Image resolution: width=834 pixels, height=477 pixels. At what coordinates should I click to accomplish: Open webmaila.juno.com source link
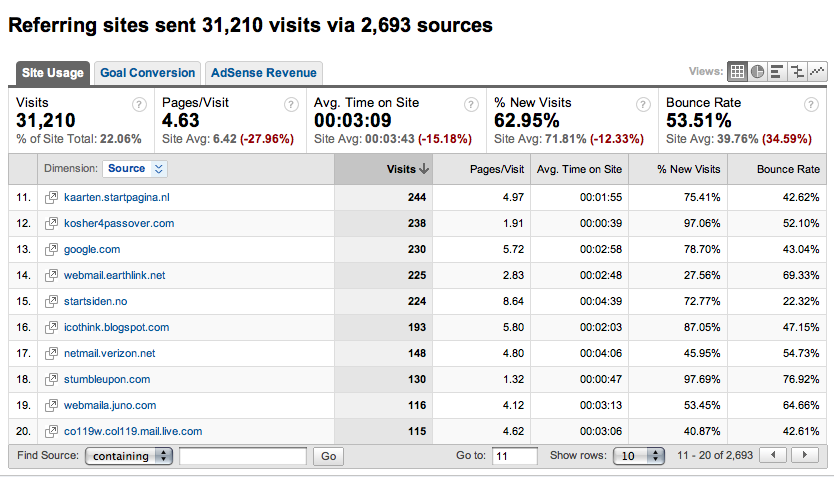click(x=110, y=406)
